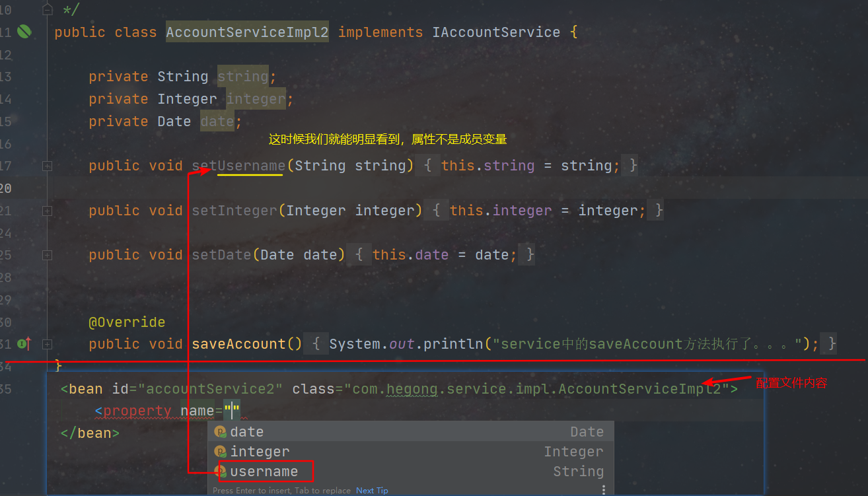868x496 pixels.
Task: Click the String type label in popup
Action: 579,472
